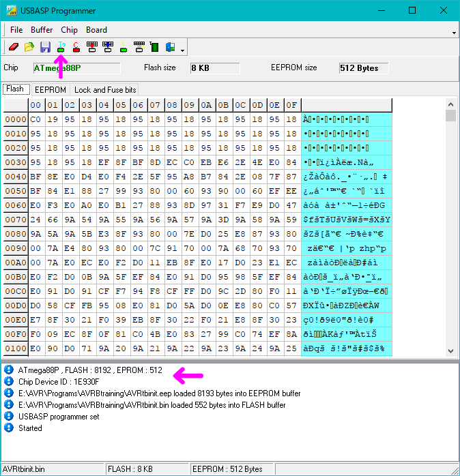Click the USBASP Programmer title bar app icon
This screenshot has width=460, height=476.
click(11, 10)
